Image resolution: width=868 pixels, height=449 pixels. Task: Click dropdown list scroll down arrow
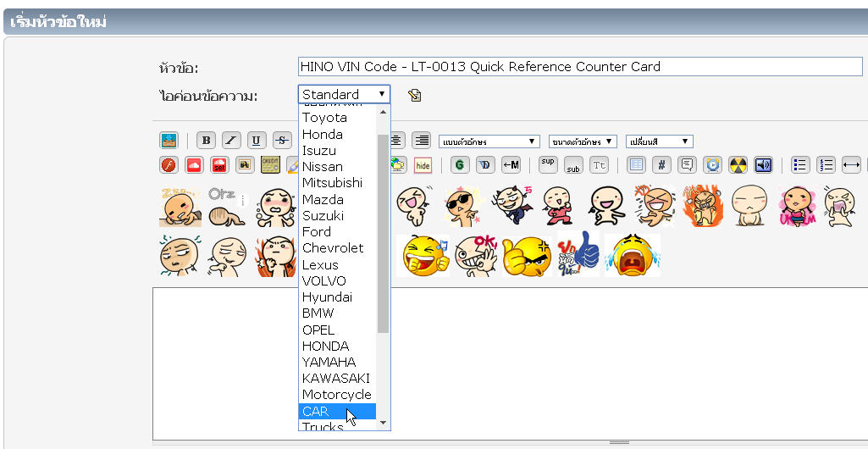tap(383, 423)
